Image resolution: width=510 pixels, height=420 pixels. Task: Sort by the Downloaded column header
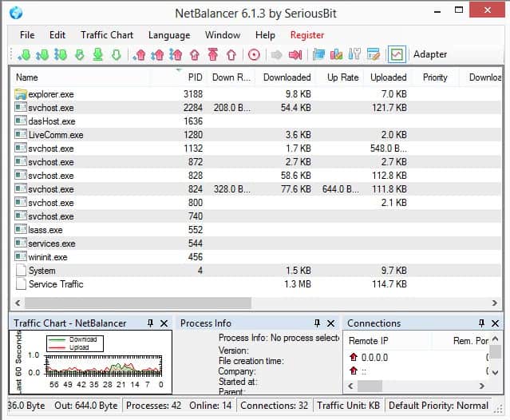[x=287, y=77]
